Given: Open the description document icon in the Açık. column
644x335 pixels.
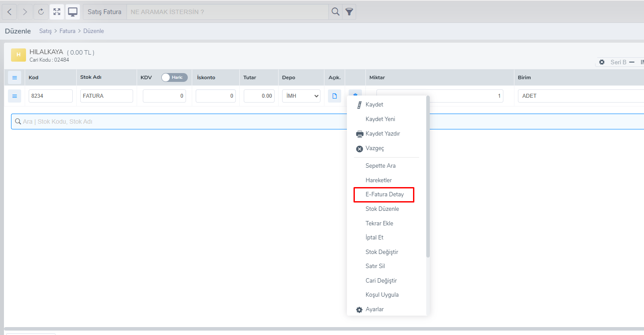Looking at the screenshot, I should pos(335,96).
